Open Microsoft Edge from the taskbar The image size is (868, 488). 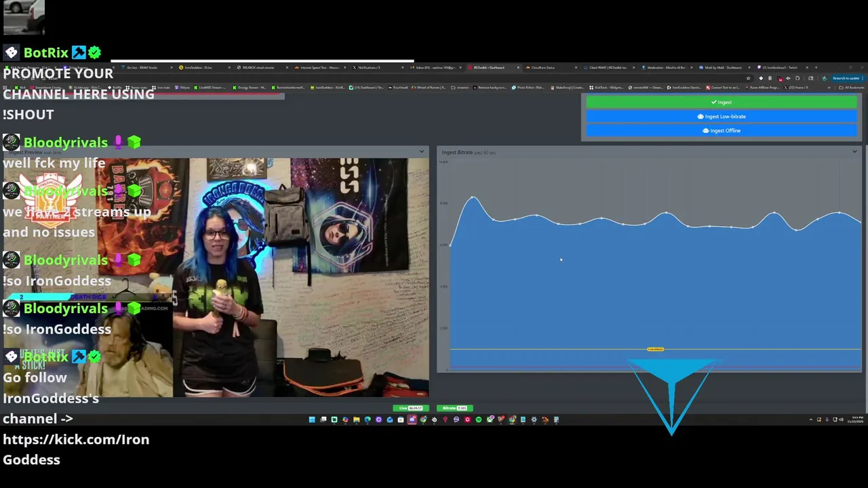368,420
